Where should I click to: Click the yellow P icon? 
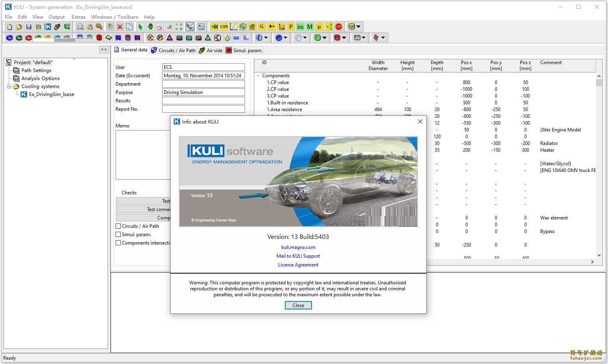[291, 27]
